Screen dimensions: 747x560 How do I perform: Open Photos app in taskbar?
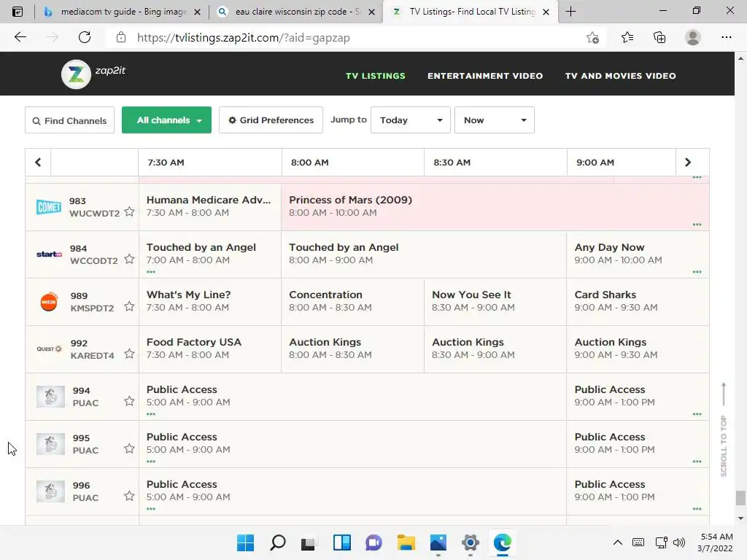(x=438, y=542)
